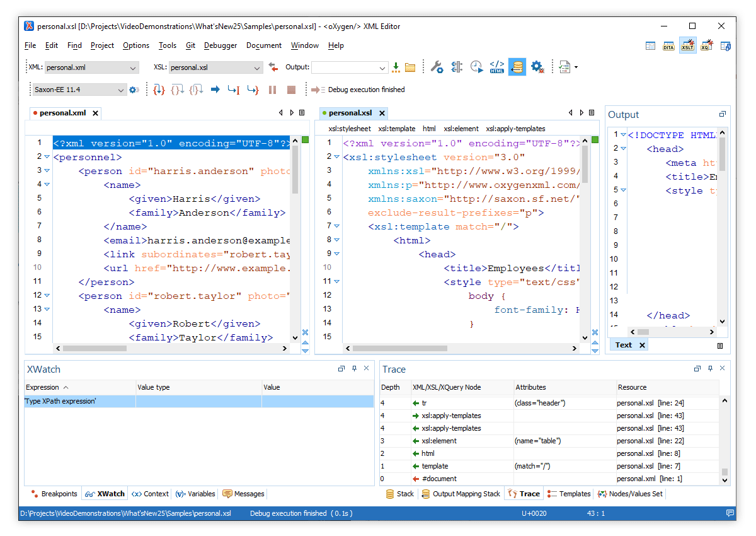Click the document checklist toolbar icon
Image resolution: width=756 pixels, height=536 pixels.
565,67
